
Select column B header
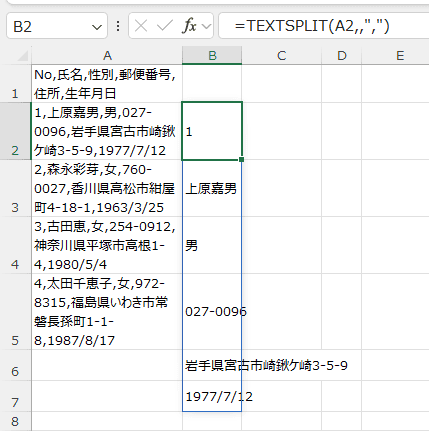pyautogui.click(x=212, y=55)
